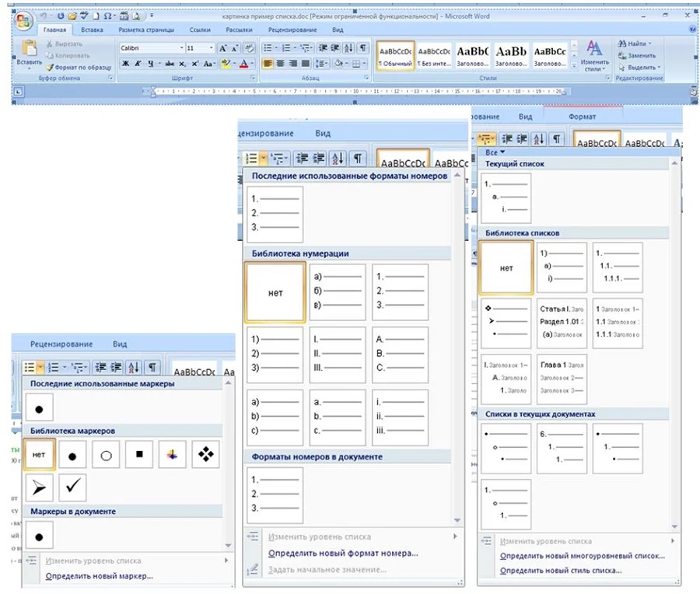Screen dimensions: 700x594
Task: Click the Office button
Action: 23,19
